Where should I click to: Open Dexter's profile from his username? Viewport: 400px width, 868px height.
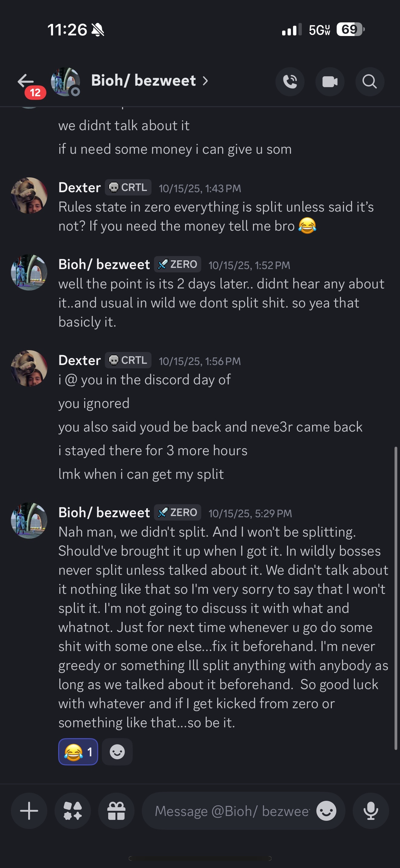79,360
